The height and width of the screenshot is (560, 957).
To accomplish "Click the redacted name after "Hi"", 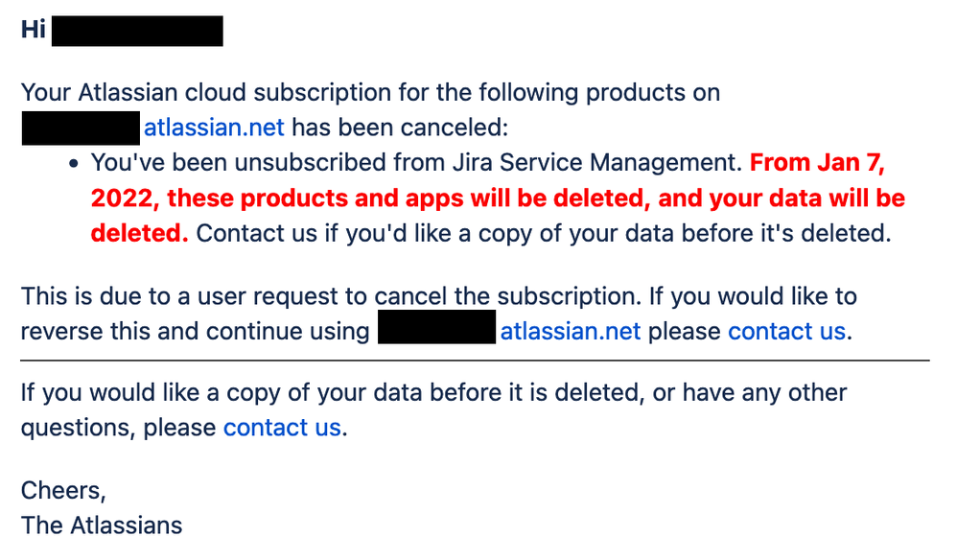I will pyautogui.click(x=137, y=31).
